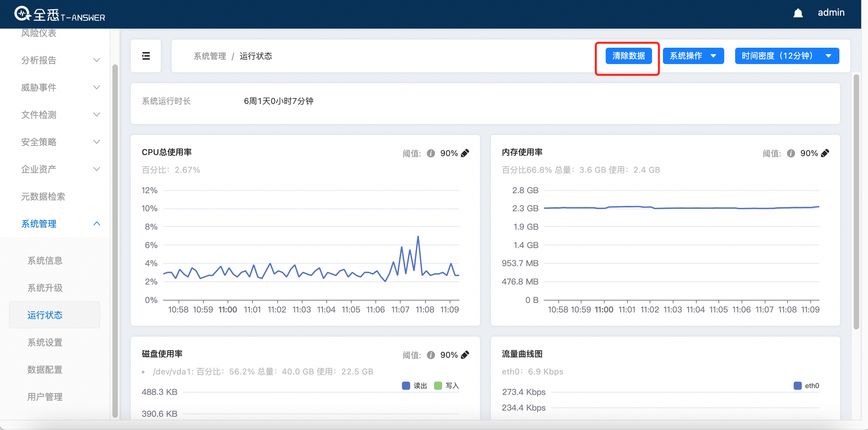Toggle the 读出 legend series
The height and width of the screenshot is (430, 868).
(414, 386)
